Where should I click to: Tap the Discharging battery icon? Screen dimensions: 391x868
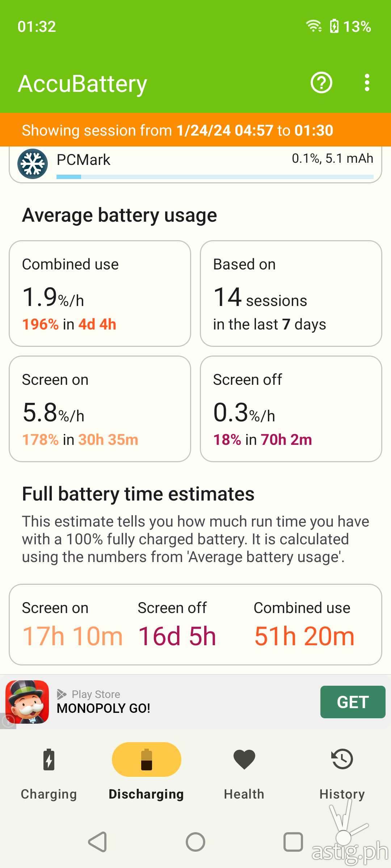tap(147, 759)
